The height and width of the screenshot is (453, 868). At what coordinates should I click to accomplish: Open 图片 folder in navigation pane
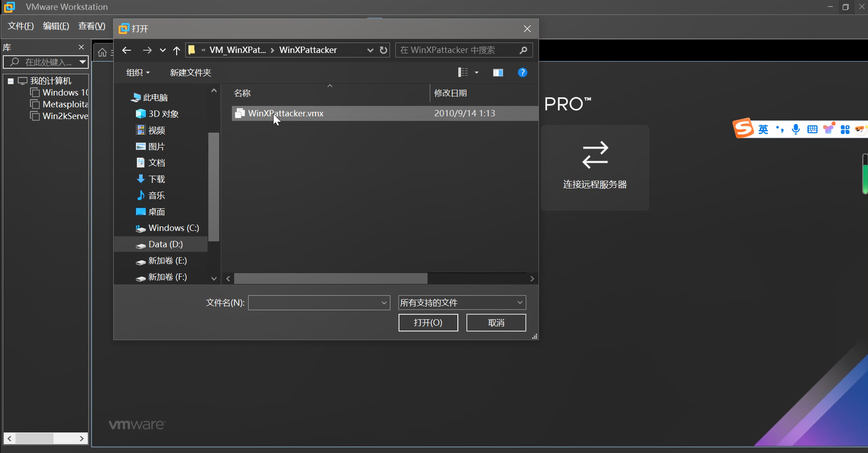(x=151, y=147)
